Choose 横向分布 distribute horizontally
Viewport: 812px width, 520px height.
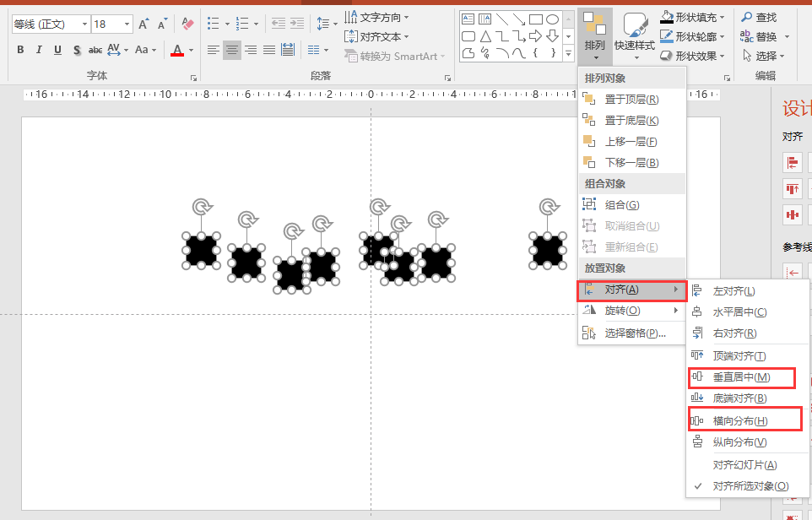pos(747,420)
